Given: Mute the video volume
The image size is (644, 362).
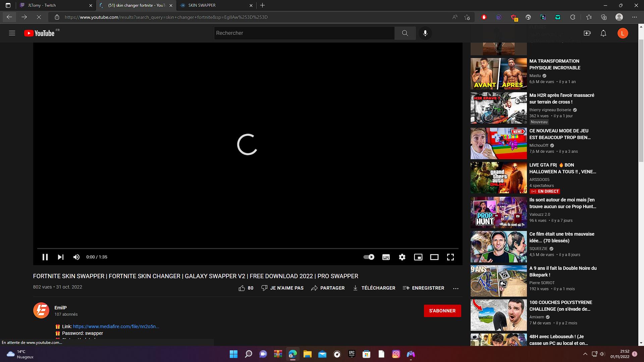Looking at the screenshot, I should point(76,257).
